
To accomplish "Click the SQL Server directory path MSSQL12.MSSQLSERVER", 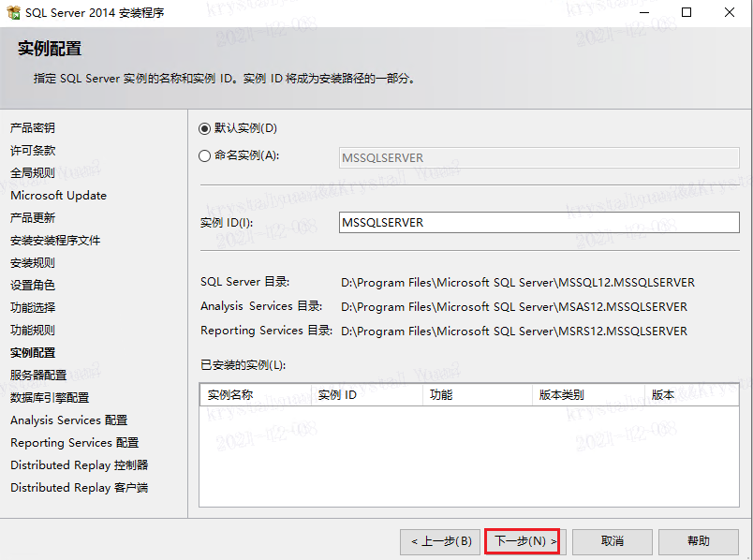I will (x=518, y=283).
